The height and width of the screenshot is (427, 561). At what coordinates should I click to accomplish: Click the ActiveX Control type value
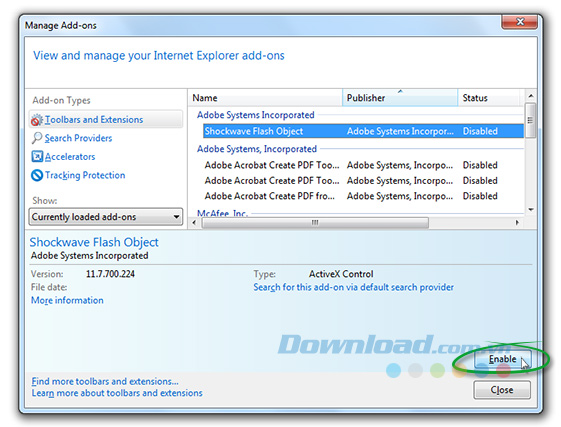tap(341, 274)
